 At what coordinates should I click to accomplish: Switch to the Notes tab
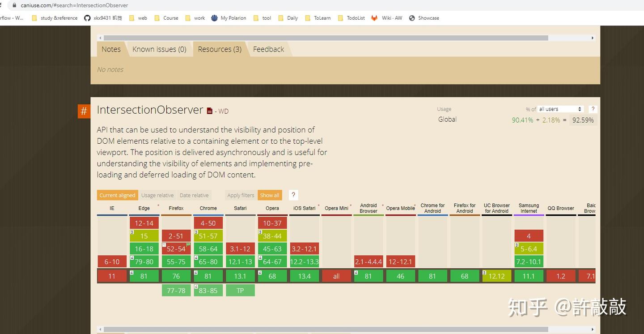[111, 49]
